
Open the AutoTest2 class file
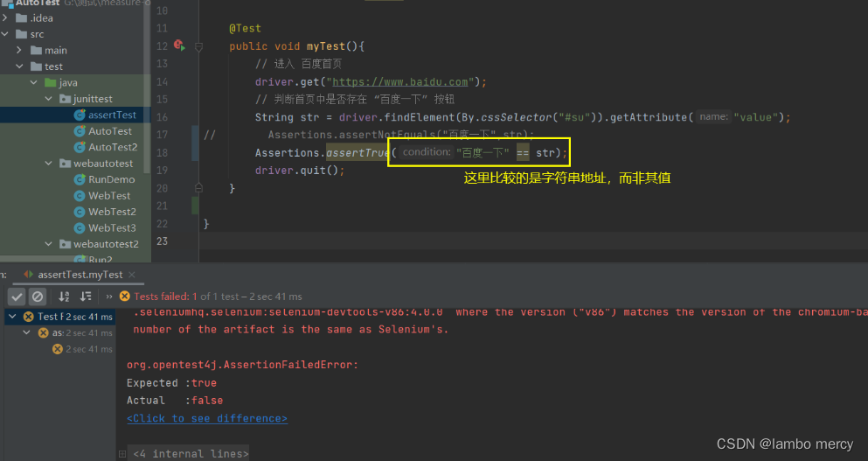(113, 147)
